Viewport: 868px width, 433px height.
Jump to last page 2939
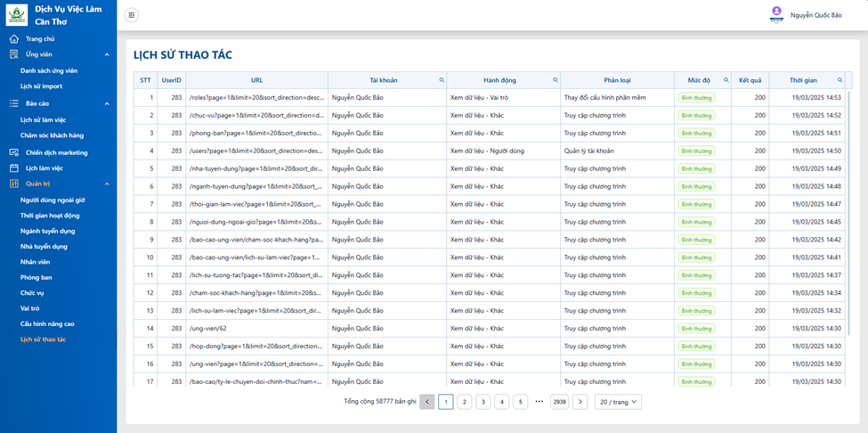(559, 402)
